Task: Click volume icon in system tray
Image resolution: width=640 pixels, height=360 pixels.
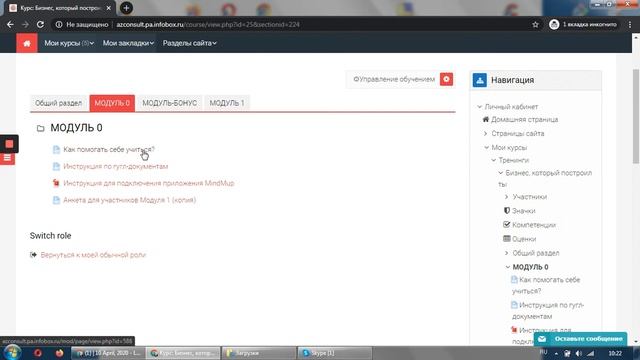Action: point(579,353)
